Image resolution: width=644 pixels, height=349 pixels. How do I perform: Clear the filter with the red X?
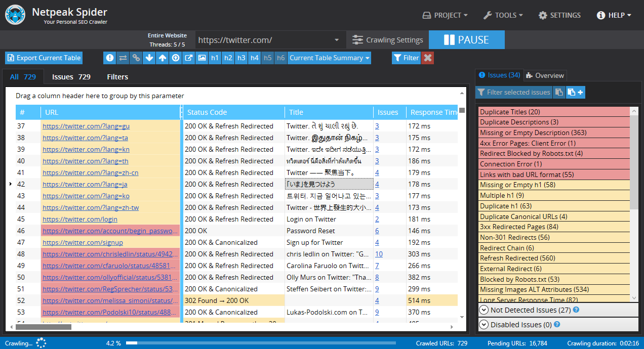tap(428, 58)
